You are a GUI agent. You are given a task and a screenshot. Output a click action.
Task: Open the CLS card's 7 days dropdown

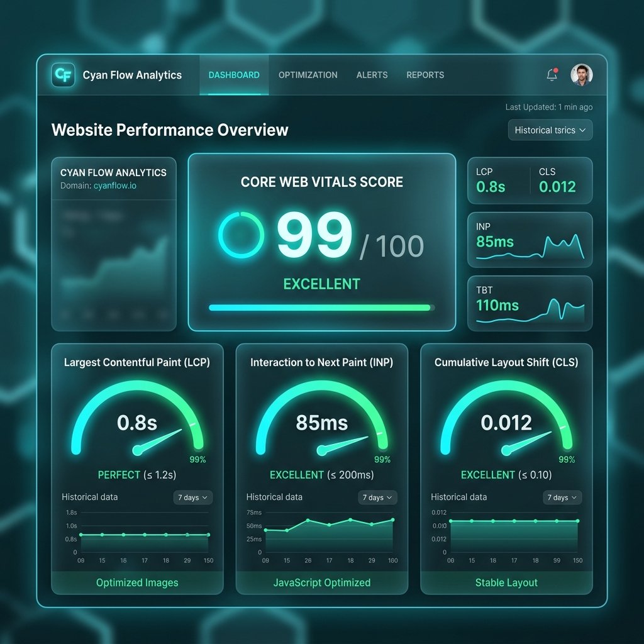pyautogui.click(x=562, y=497)
